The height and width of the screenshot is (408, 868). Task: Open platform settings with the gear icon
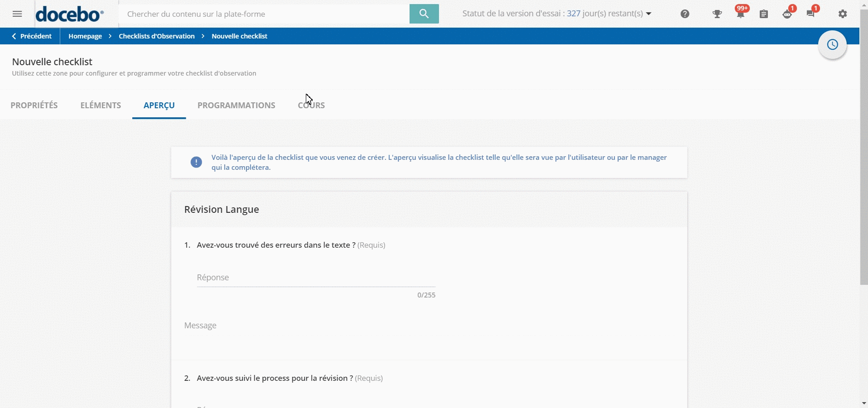click(843, 14)
